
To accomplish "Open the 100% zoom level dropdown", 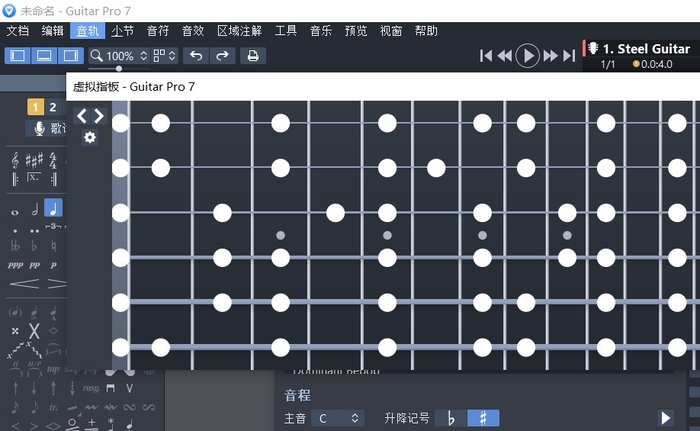I will click(x=119, y=56).
